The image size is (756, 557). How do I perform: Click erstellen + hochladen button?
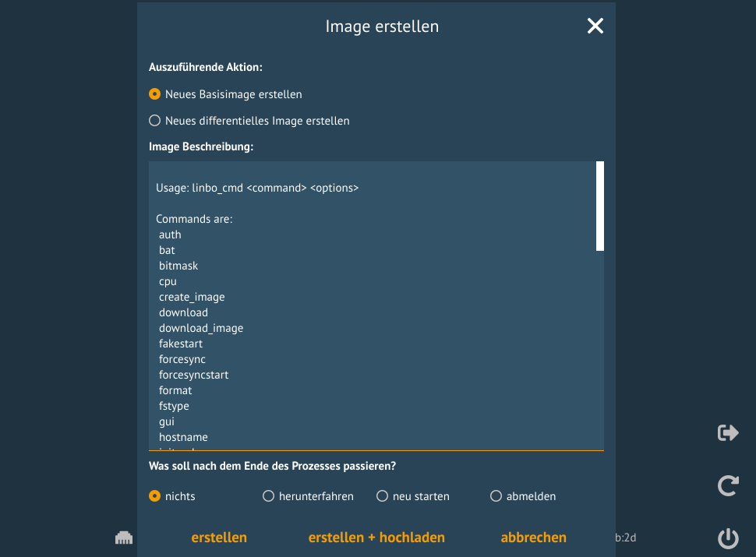pyautogui.click(x=376, y=538)
